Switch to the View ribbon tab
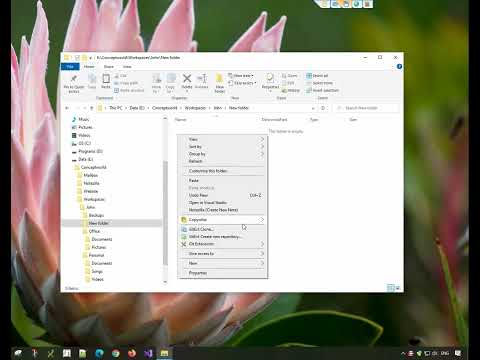Image resolution: width=480 pixels, height=360 pixels. pos(127,67)
